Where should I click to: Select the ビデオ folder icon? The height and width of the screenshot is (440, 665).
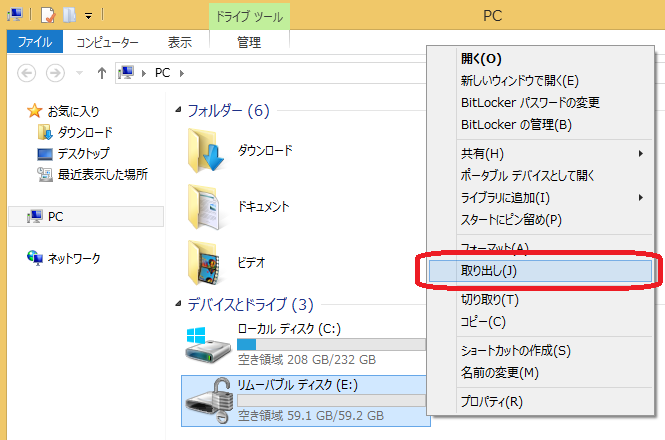[204, 263]
